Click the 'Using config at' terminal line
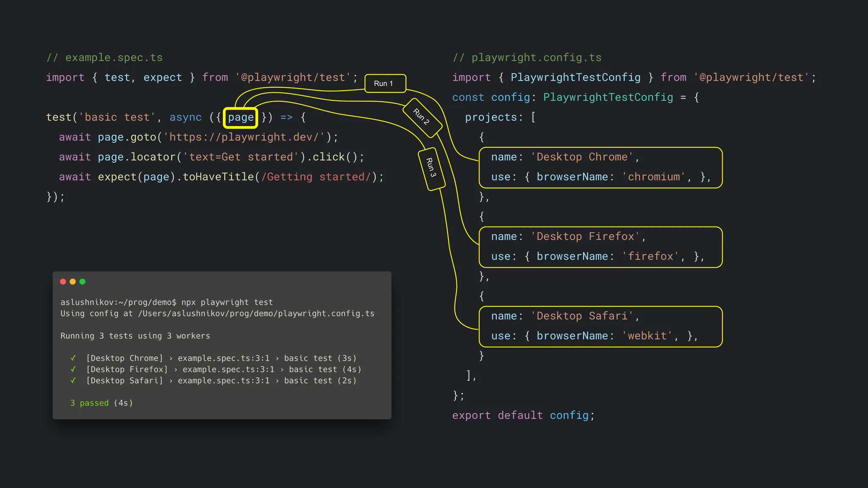 [x=217, y=313]
